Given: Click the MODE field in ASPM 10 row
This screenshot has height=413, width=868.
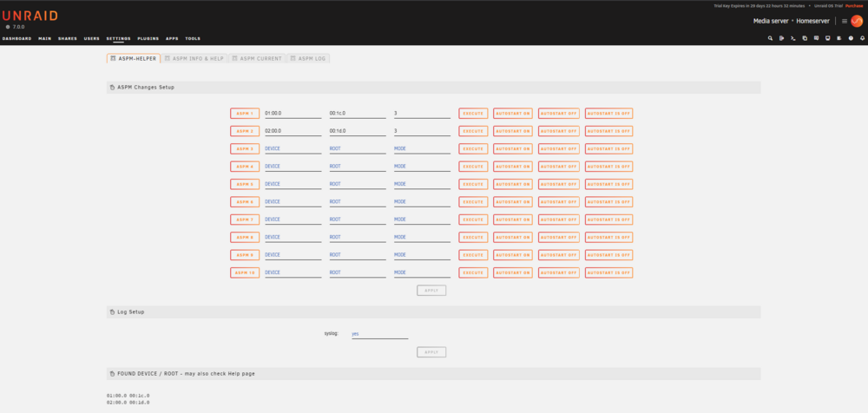Looking at the screenshot, I should (422, 273).
